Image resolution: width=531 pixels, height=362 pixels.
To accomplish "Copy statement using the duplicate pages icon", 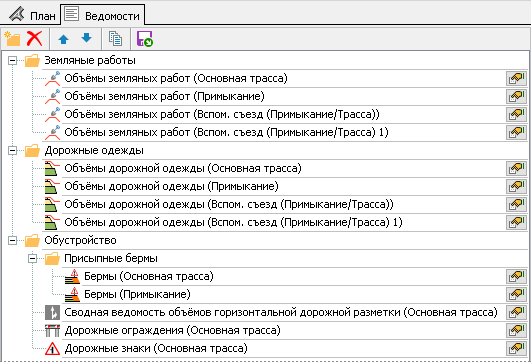I will click(115, 39).
